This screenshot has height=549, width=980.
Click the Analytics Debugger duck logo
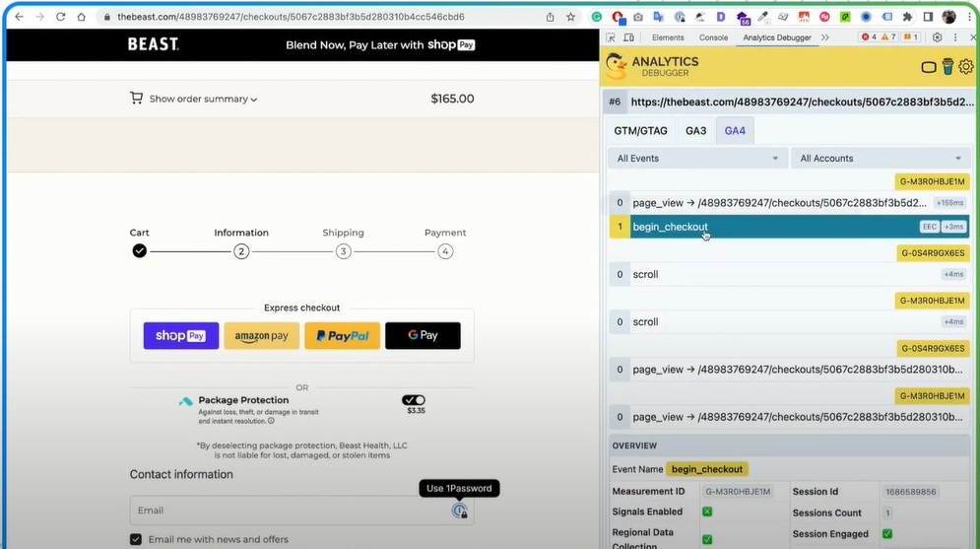tap(617, 66)
